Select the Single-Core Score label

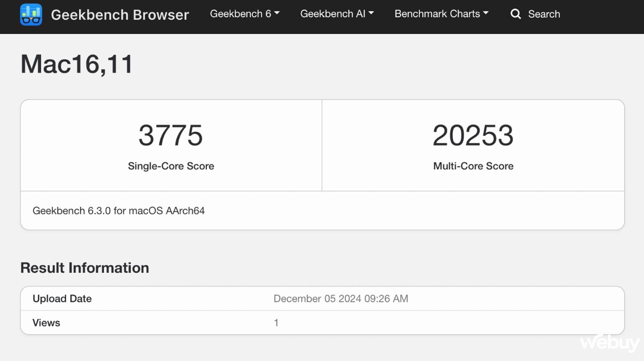coord(171,166)
